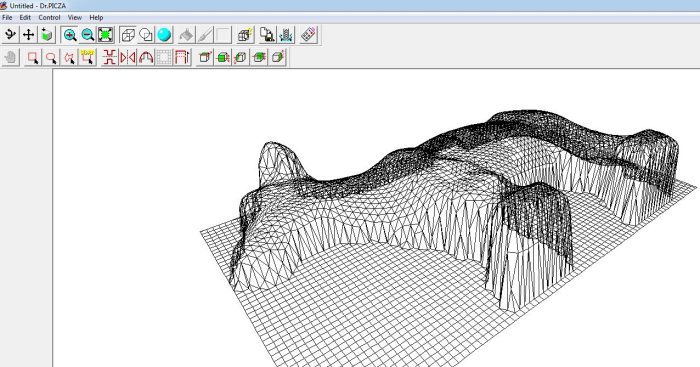Click the white cube with red arrow
700x367 pixels.
pyautogui.click(x=205, y=58)
